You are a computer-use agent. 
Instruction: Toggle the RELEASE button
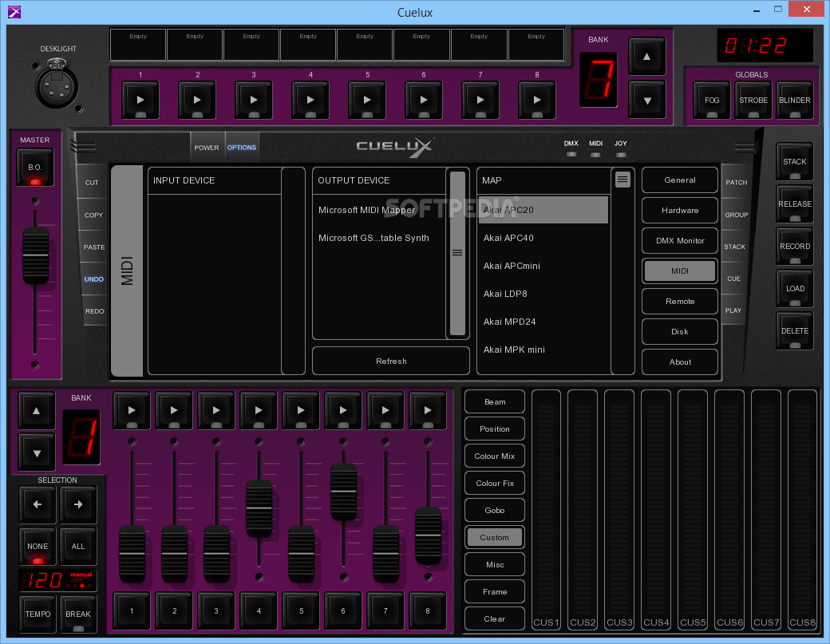pyautogui.click(x=795, y=204)
